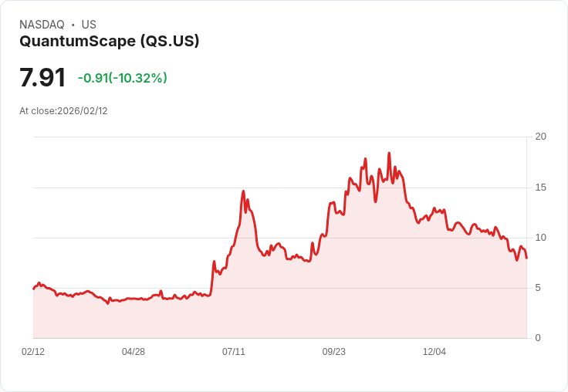Click the 5 y-axis price label
Screen dimensions: 568x392
(x=539, y=288)
